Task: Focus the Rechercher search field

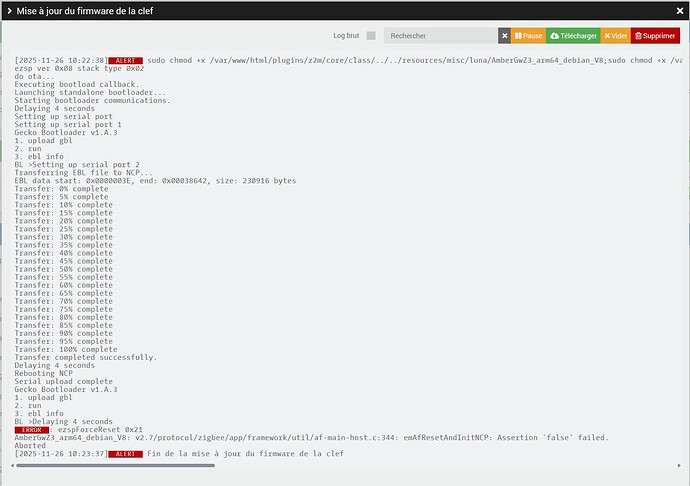Action: [x=440, y=36]
